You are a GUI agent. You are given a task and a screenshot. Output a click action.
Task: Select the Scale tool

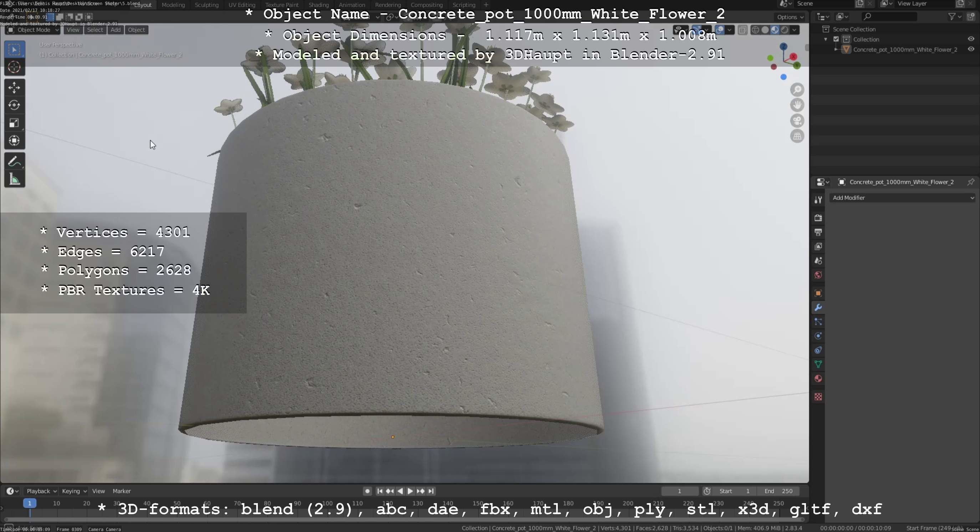[x=15, y=123]
